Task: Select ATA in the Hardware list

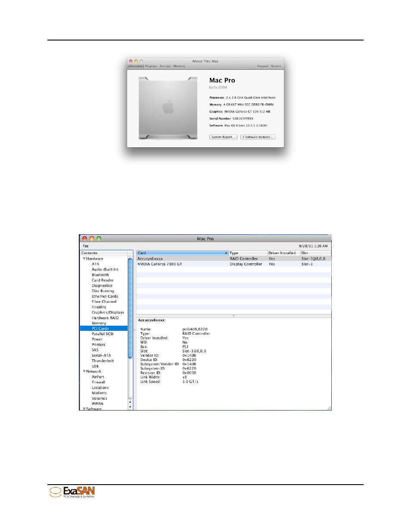Action: pos(95,264)
